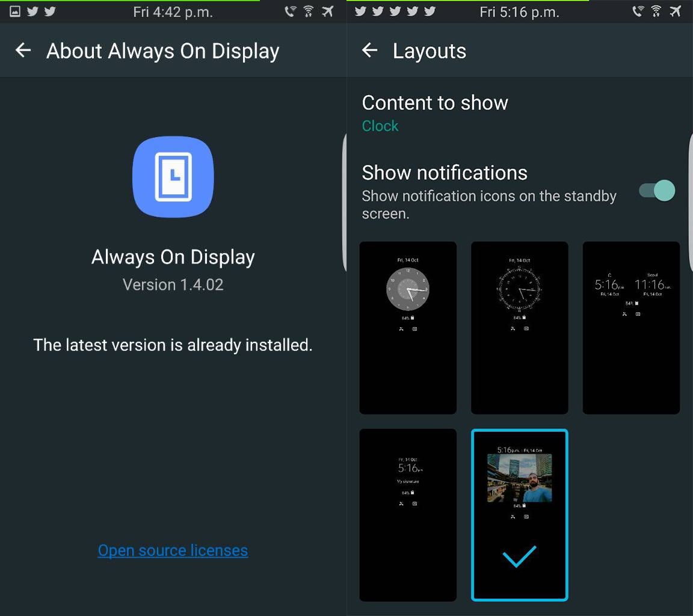The width and height of the screenshot is (693, 616).
Task: Select the dual world clock layout
Action: [x=631, y=327]
